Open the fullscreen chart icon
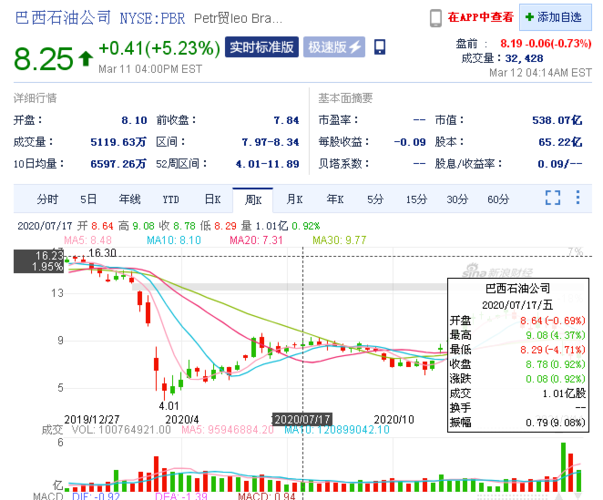 553,198
